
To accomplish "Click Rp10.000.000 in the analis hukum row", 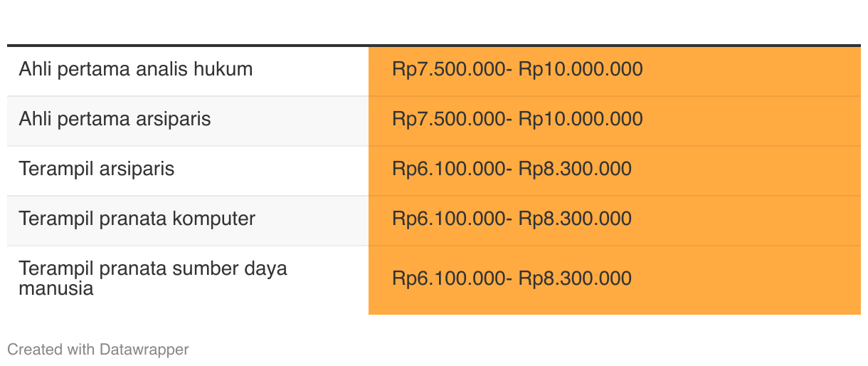I will tap(581, 69).
